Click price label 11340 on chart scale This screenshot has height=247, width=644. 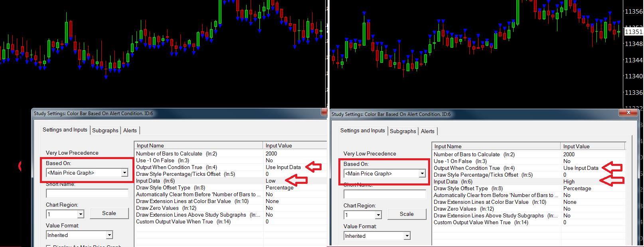point(633,76)
